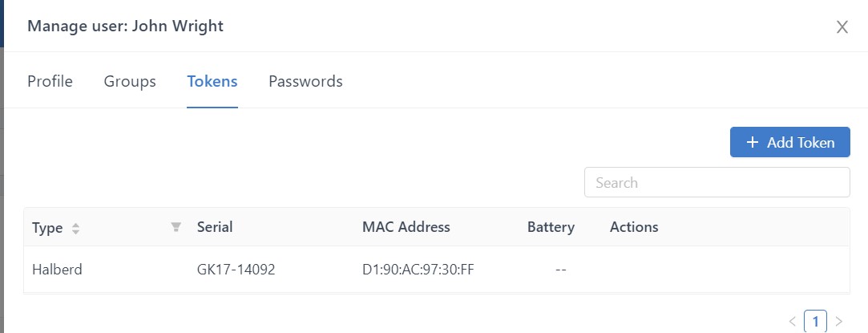Select the Tokens tab
The height and width of the screenshot is (333, 868).
tap(212, 81)
